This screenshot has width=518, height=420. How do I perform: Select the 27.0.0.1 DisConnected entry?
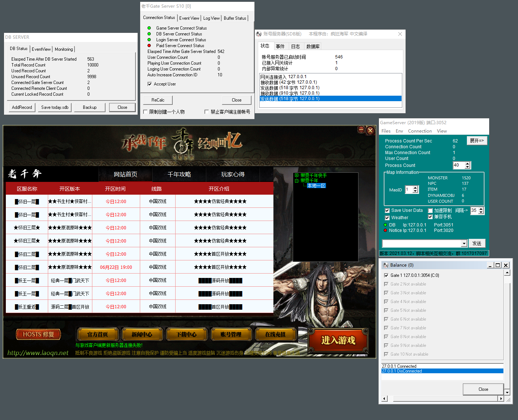coord(420,371)
